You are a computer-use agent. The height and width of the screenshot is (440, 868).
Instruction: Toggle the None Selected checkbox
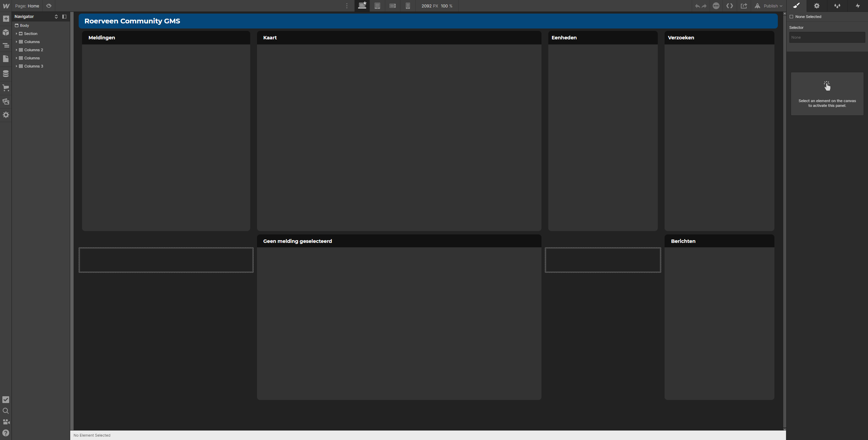tap(791, 17)
